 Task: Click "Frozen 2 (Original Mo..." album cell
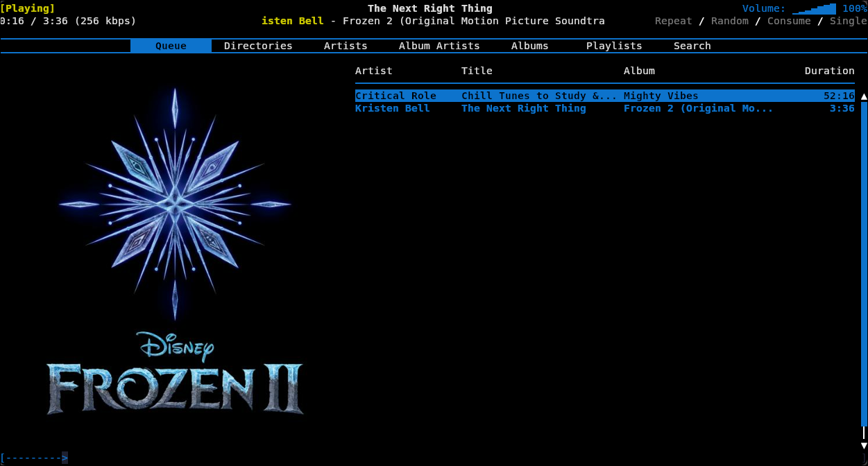(698, 108)
